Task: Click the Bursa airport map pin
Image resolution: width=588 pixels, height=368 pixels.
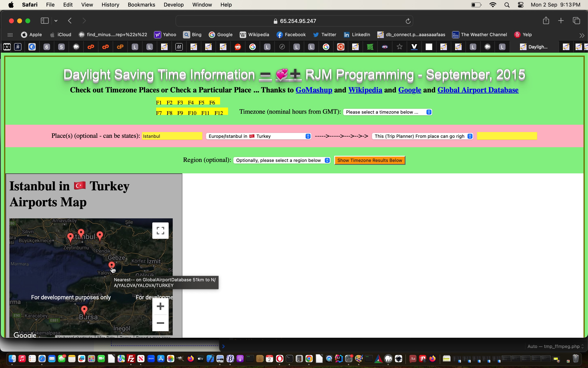Action: pyautogui.click(x=84, y=310)
